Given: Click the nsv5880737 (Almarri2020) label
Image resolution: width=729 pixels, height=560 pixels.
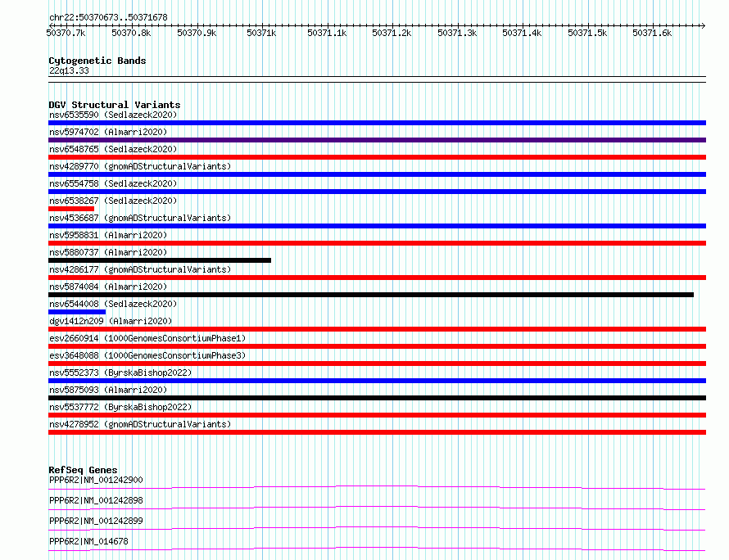Looking at the screenshot, I should [x=108, y=252].
